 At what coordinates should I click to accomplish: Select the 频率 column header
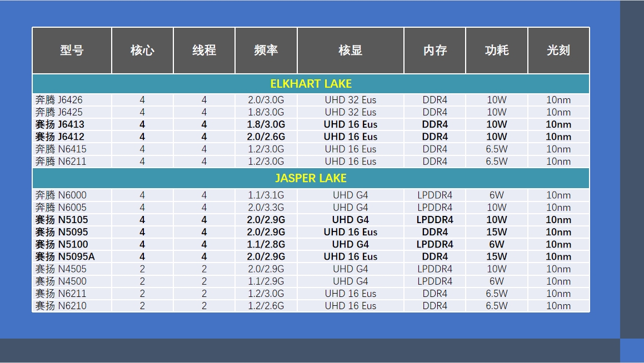tap(266, 51)
